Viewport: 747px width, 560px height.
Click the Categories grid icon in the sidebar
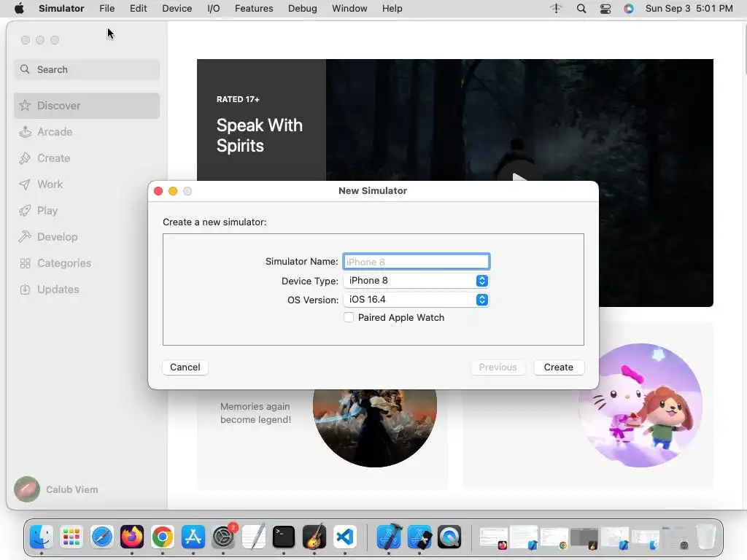[x=26, y=262]
